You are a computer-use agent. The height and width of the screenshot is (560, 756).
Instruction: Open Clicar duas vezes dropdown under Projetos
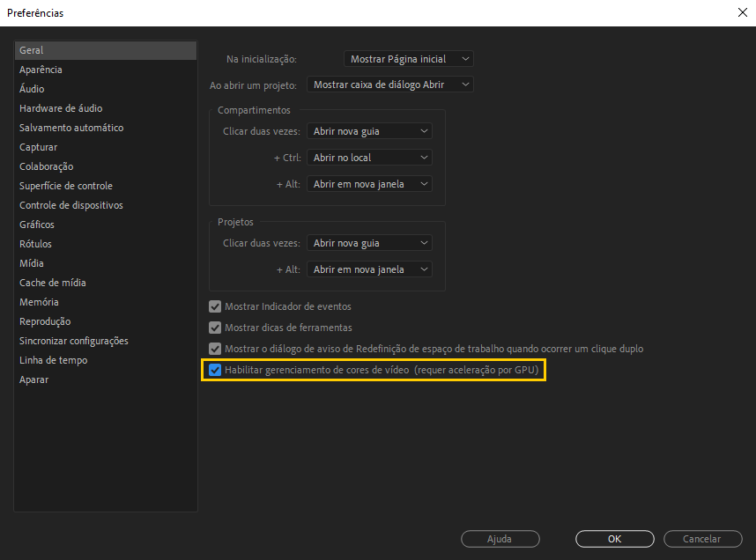(369, 242)
